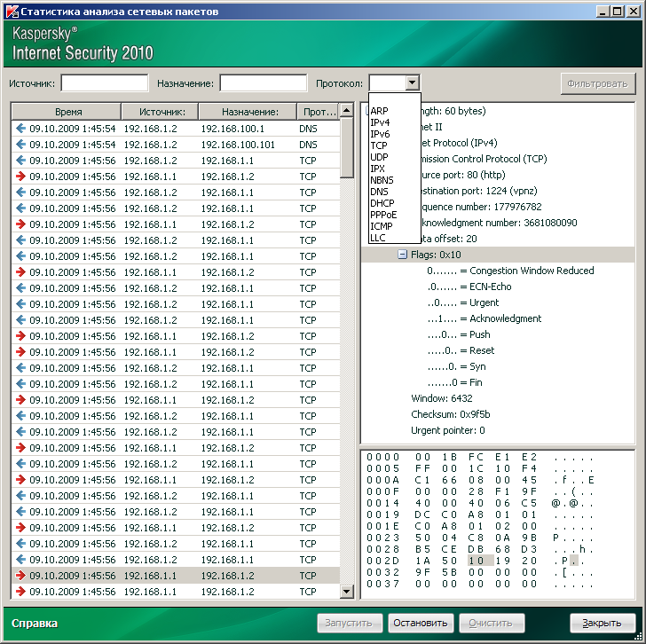The width and height of the screenshot is (646, 644).
Task: Choose UDP in the protocol list
Action: point(379,157)
